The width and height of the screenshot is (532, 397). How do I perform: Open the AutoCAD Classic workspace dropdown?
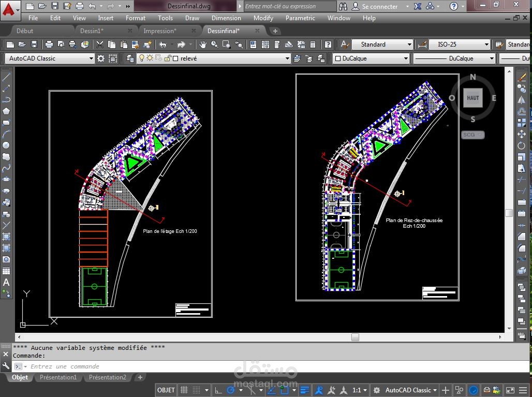pos(91,58)
